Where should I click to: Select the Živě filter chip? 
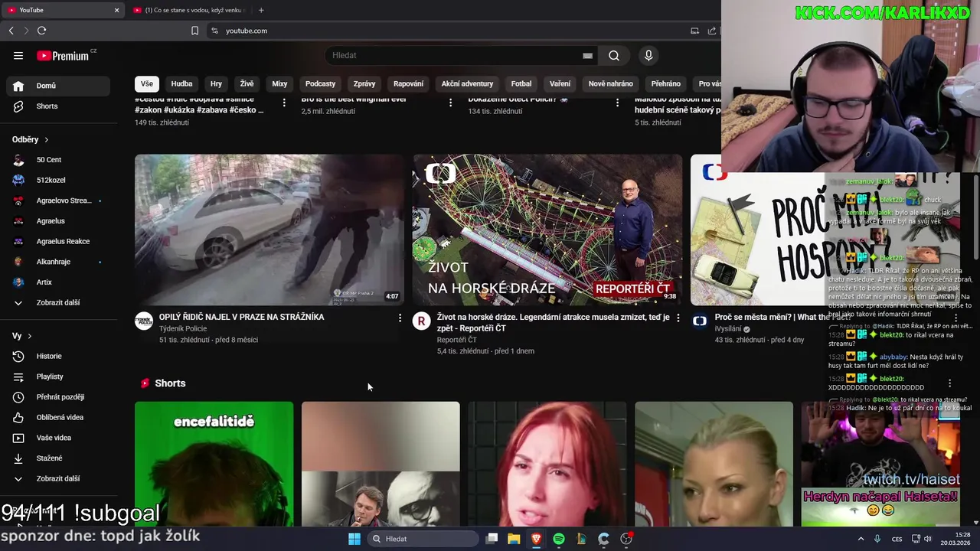[x=247, y=83]
